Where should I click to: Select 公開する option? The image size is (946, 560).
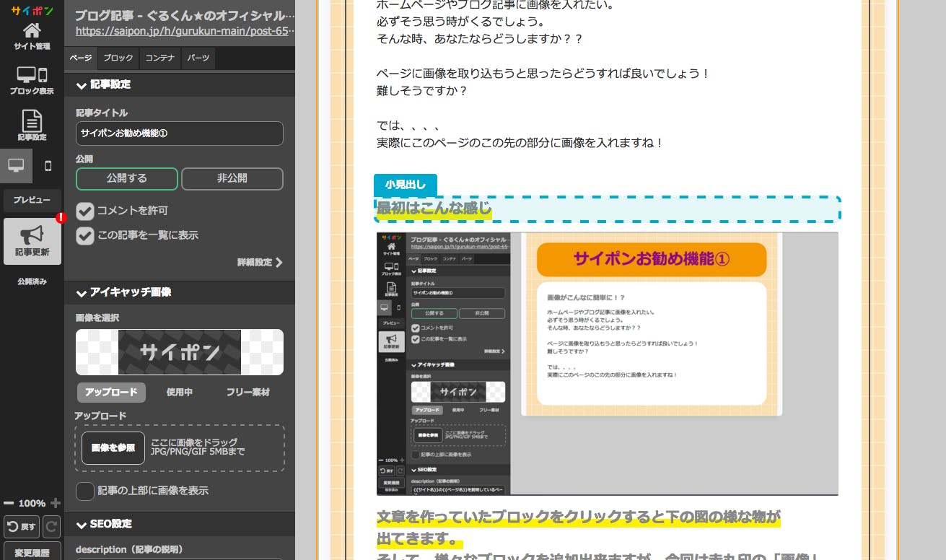coord(126,178)
